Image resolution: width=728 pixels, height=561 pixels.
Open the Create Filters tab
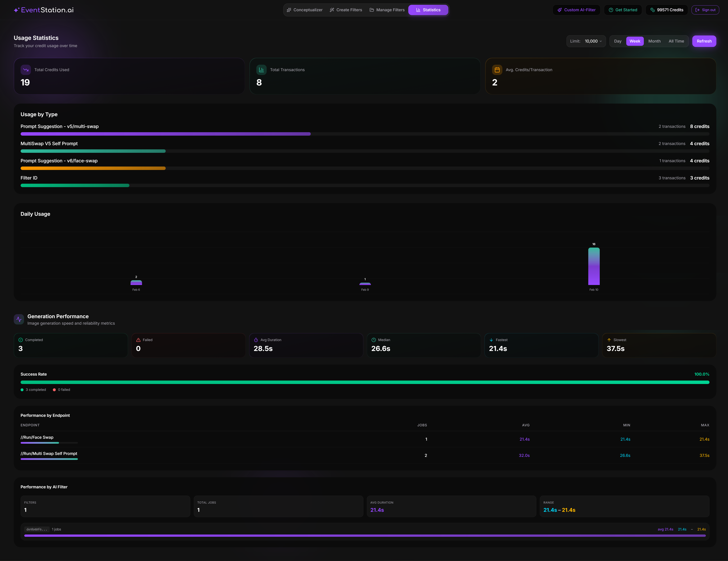click(x=346, y=10)
